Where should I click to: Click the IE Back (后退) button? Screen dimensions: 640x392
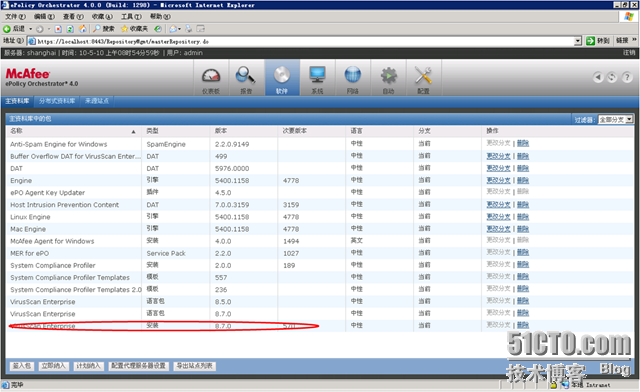pos(14,29)
